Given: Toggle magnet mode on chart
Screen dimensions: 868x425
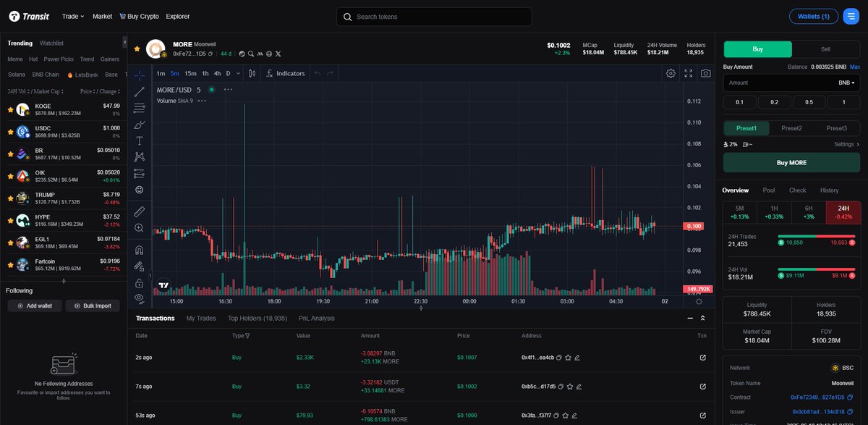Looking at the screenshot, I should 140,250.
